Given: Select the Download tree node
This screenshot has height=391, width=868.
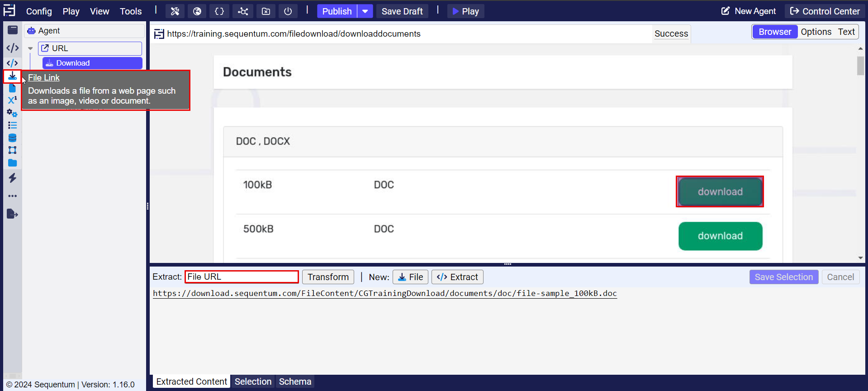Looking at the screenshot, I should pyautogui.click(x=92, y=63).
